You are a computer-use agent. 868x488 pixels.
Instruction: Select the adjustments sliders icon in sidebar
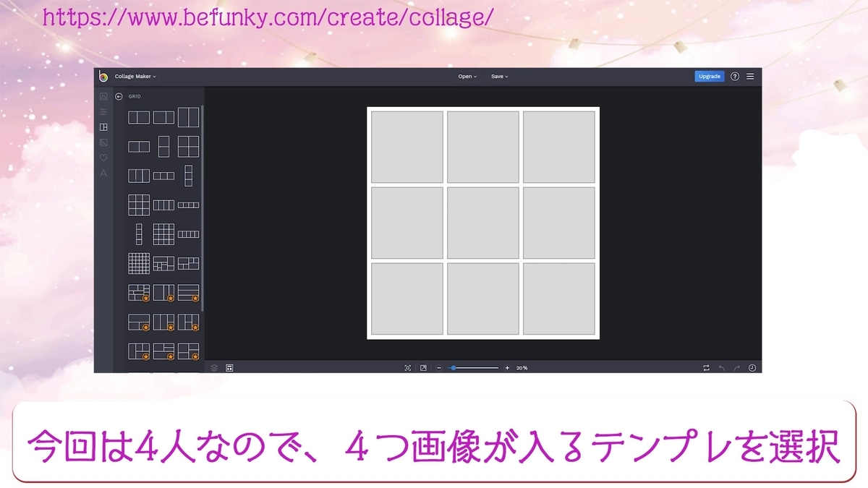pyautogui.click(x=103, y=111)
